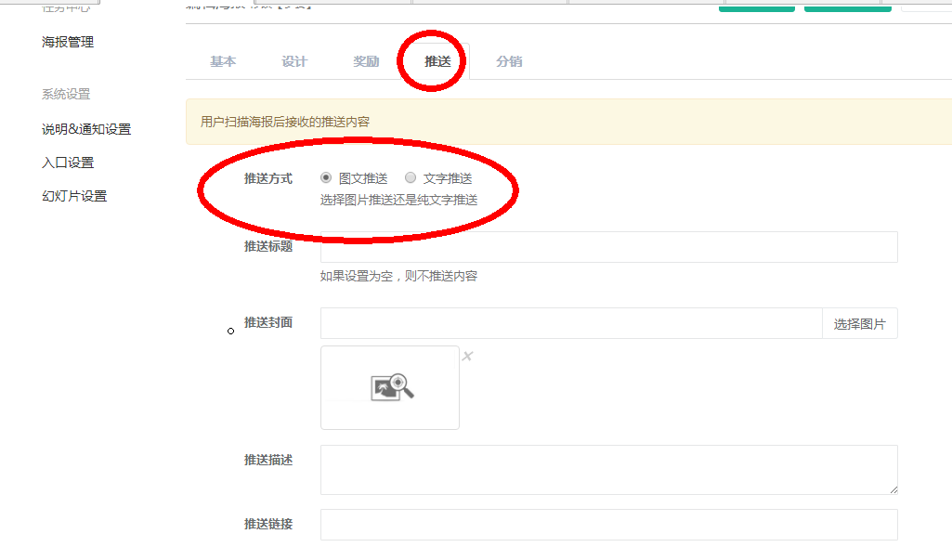
Task: Click the yellow 用户扫描海报 notice banner
Action: pyautogui.click(x=568, y=122)
